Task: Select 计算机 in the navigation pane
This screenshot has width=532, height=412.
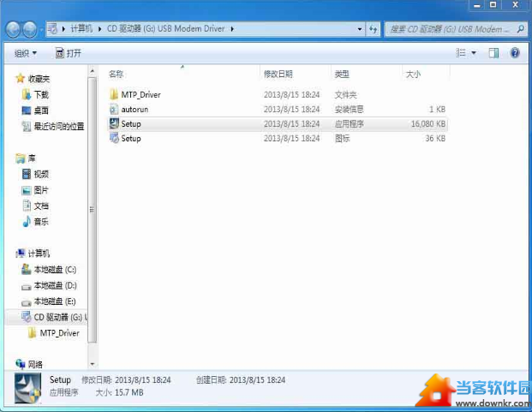Action: coord(33,254)
